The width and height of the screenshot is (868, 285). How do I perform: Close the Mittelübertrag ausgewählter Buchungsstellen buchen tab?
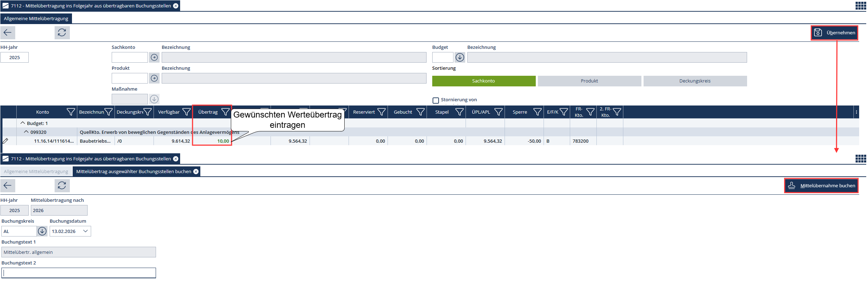pyautogui.click(x=196, y=172)
